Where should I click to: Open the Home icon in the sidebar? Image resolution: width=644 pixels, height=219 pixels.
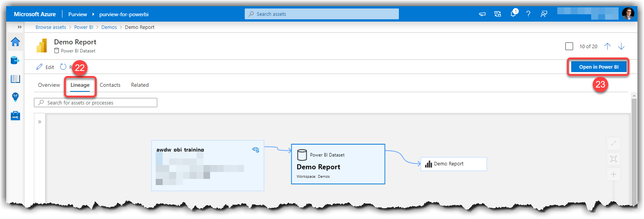click(x=15, y=42)
